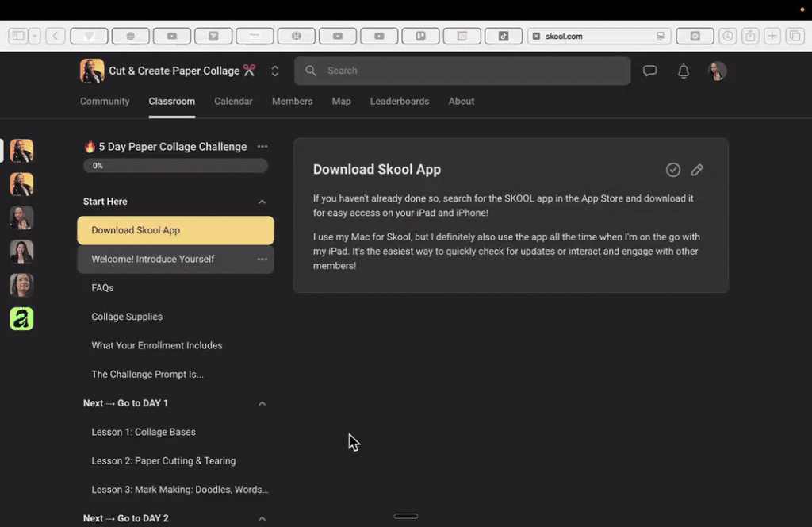This screenshot has width=812, height=527.
Task: Switch to green 'a' logo community
Action: point(21,319)
